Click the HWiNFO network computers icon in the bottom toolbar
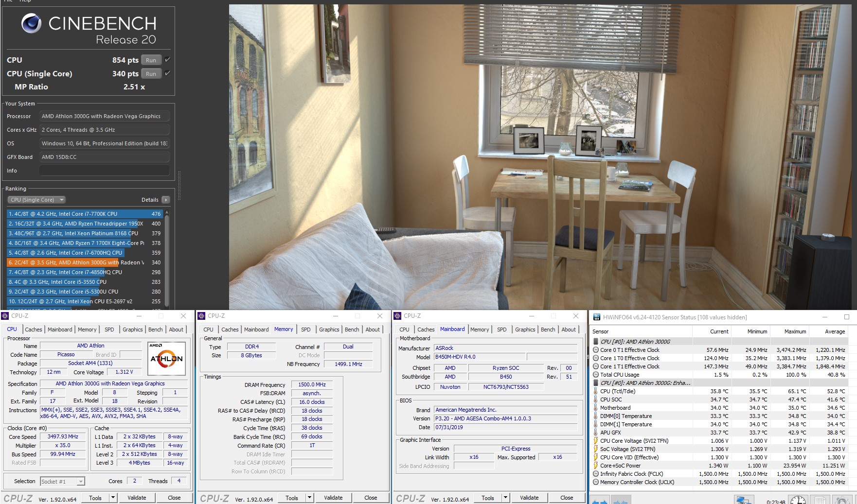The height and width of the screenshot is (504, 857). click(744, 500)
